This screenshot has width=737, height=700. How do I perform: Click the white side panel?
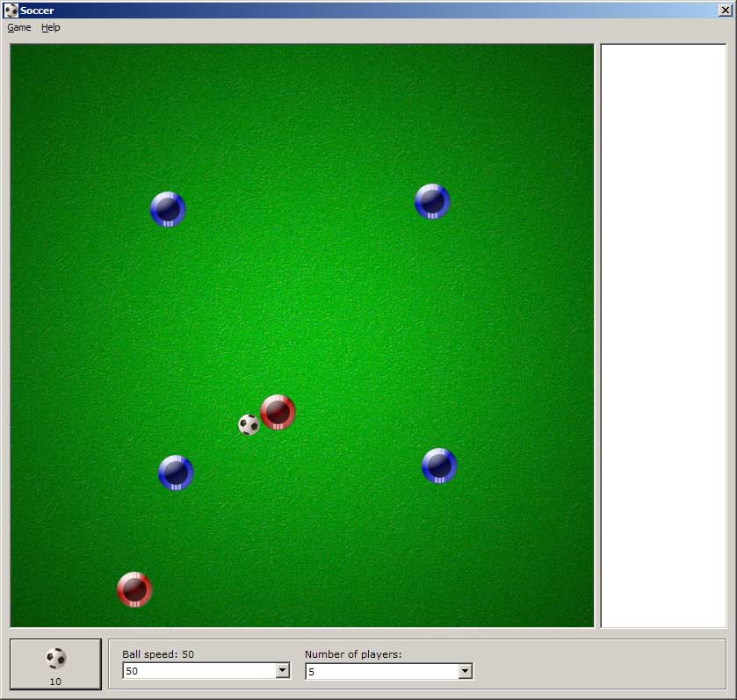point(663,336)
